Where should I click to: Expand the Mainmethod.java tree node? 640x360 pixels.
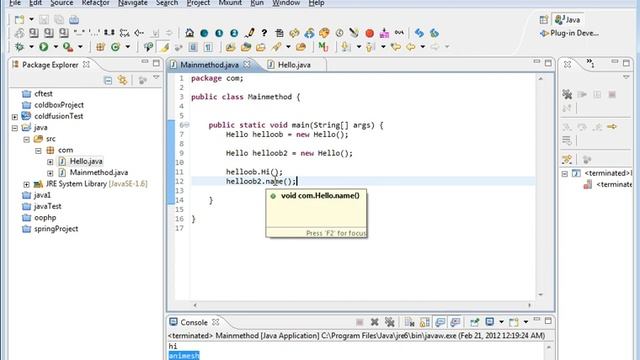point(50,173)
